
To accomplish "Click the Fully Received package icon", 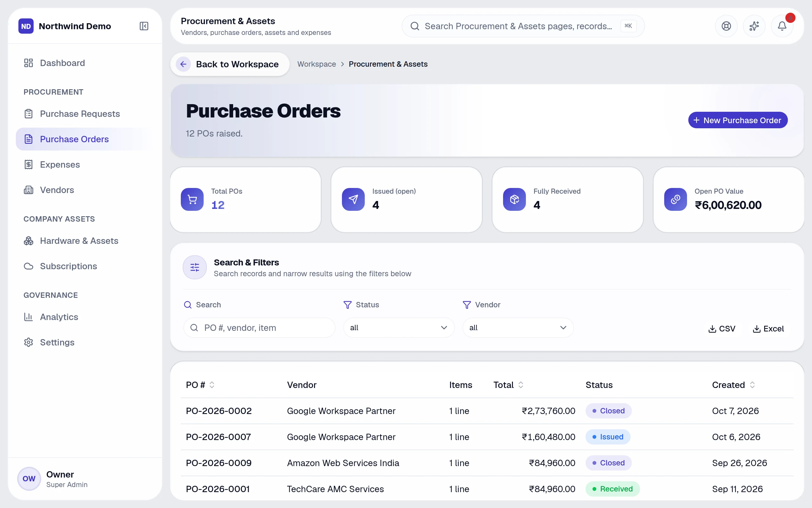I will tap(514, 199).
